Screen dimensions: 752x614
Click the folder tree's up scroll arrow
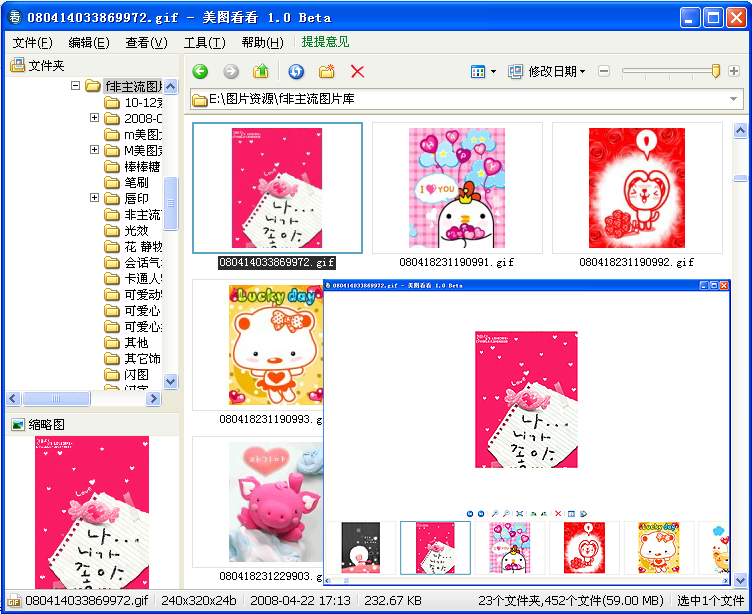click(171, 86)
